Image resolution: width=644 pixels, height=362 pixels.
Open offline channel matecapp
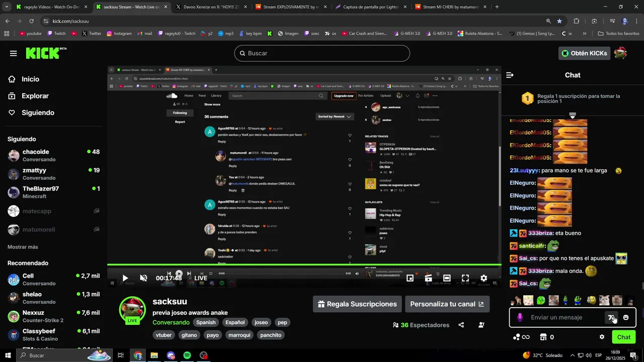[x=53, y=211]
